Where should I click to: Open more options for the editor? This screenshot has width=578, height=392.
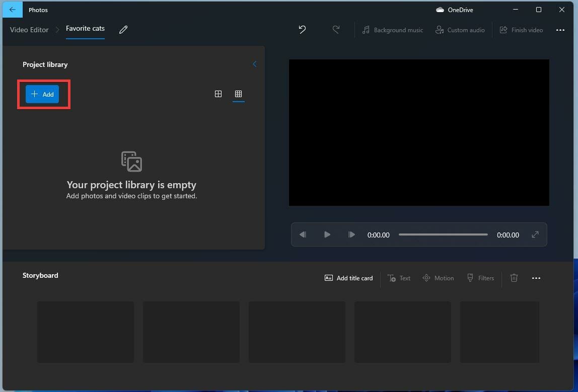point(560,30)
